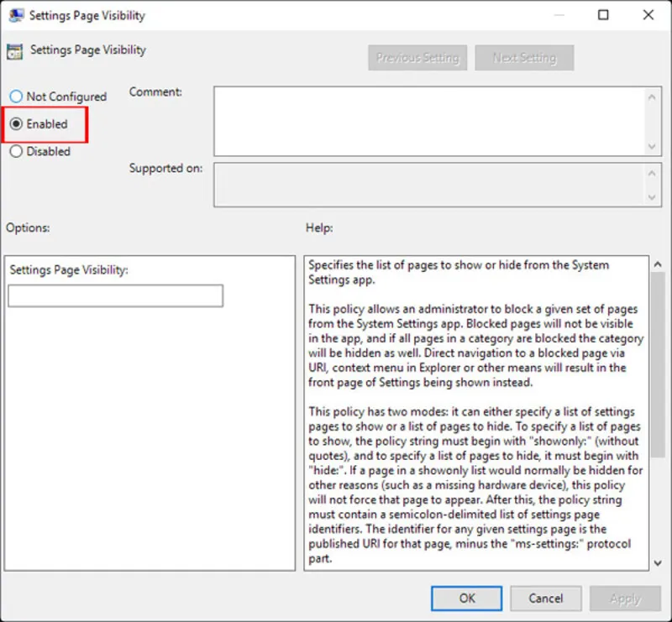Click the Help panel scroll up arrow
Screen dimensions: 672x622
click(x=658, y=264)
